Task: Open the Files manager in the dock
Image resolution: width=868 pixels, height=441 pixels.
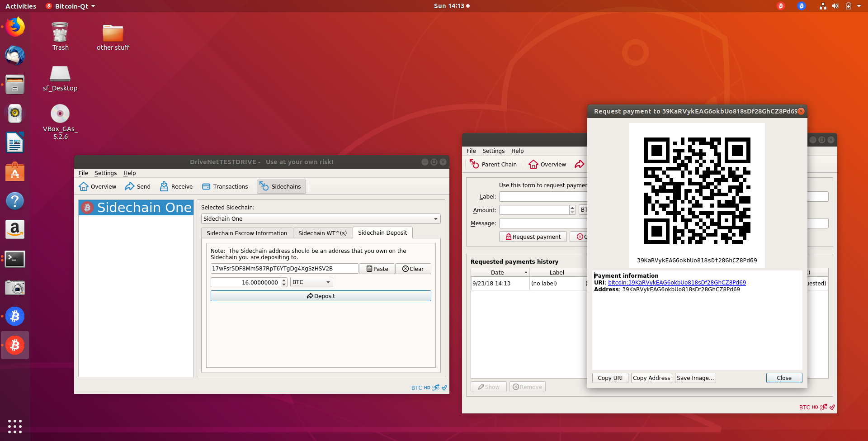Action: (x=15, y=85)
